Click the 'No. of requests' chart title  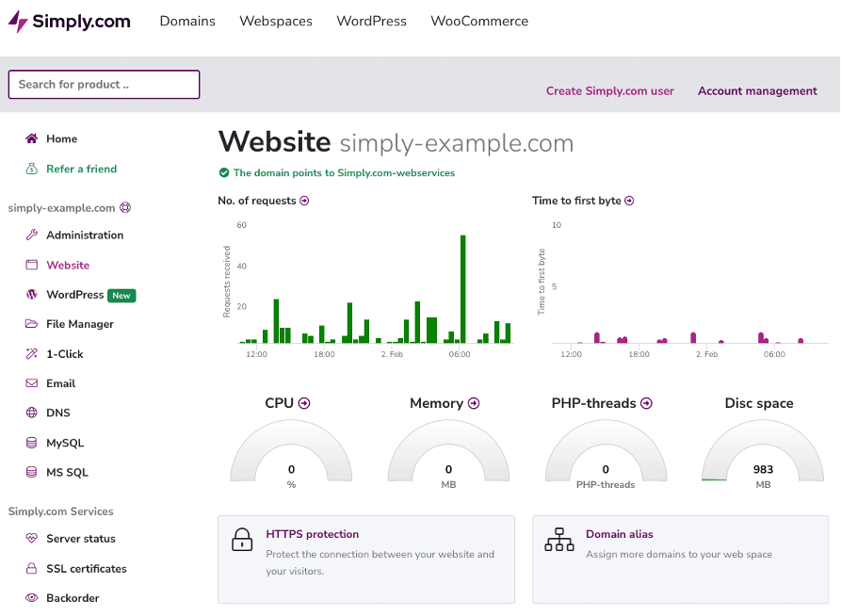[x=257, y=201]
